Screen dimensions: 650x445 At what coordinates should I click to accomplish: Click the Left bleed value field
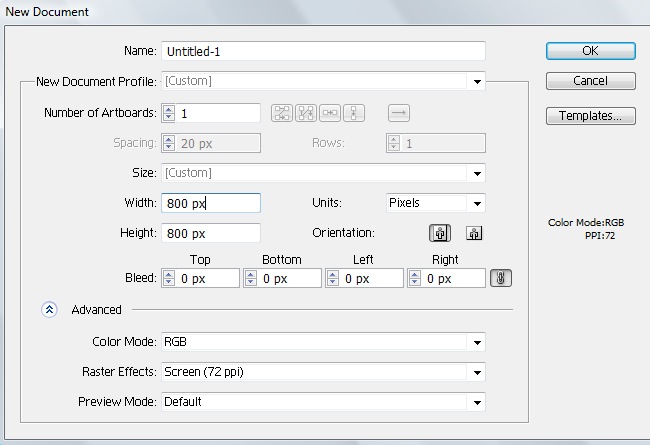point(371,278)
